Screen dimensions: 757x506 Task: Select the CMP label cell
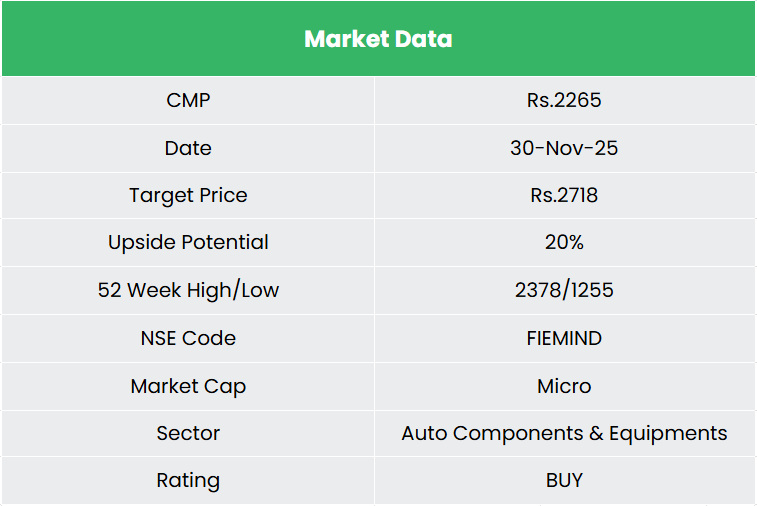click(188, 100)
